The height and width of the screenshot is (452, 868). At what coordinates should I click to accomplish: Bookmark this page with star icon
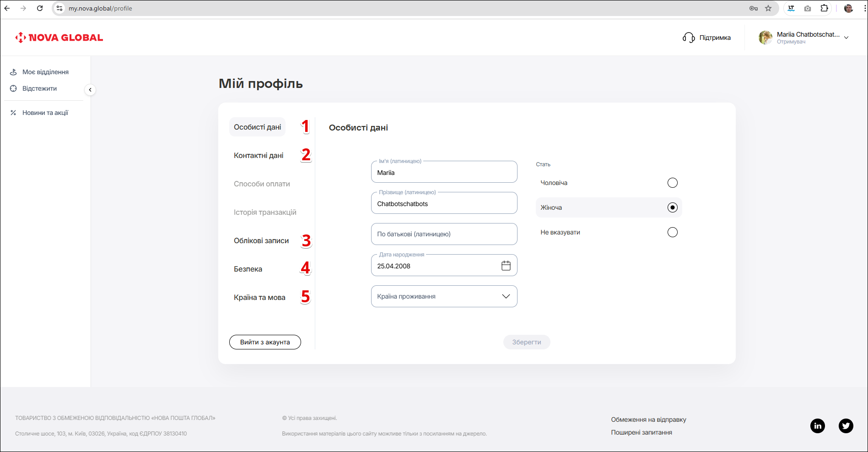[x=768, y=8]
